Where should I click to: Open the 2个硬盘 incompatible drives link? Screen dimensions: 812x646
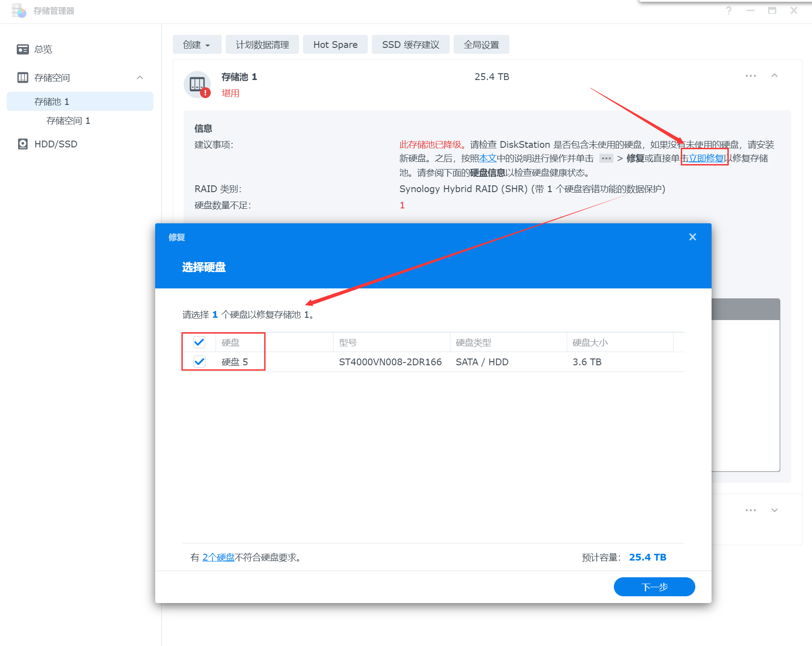click(x=218, y=557)
